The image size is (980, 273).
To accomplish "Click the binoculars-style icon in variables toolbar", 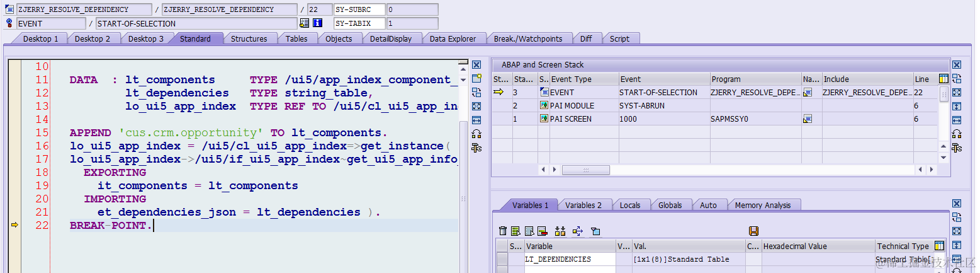I will pyautogui.click(x=560, y=231).
